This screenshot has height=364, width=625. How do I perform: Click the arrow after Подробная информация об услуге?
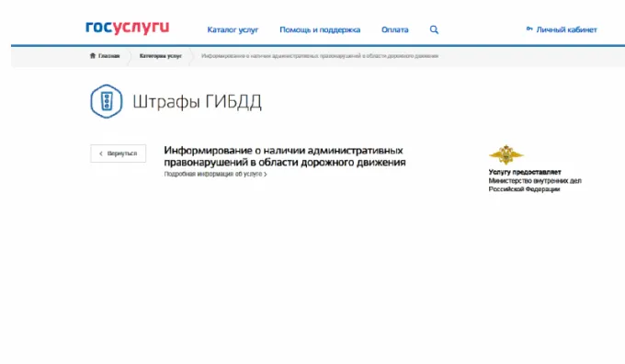265,175
